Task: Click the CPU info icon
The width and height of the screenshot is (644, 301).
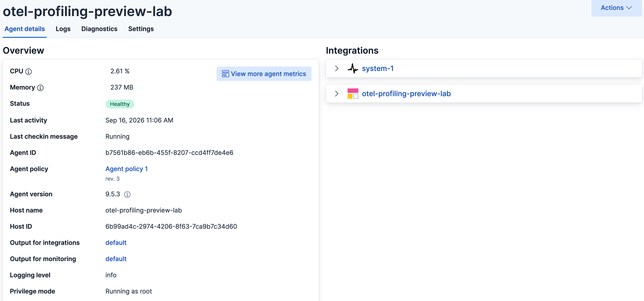Action: tap(29, 71)
